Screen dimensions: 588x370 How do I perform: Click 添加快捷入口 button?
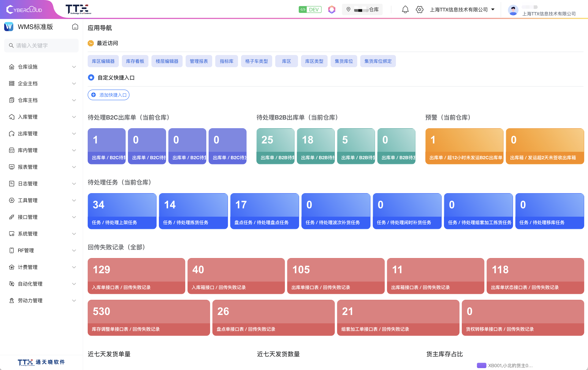108,95
